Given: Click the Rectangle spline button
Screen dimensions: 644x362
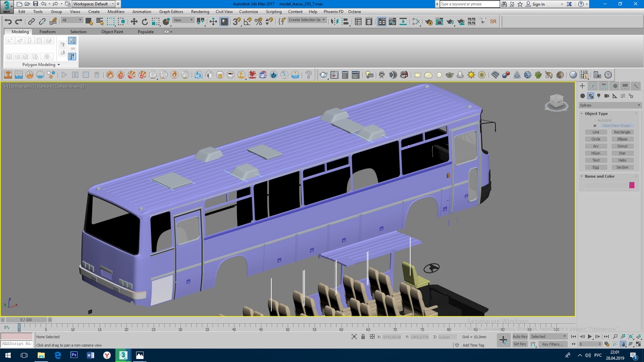Looking at the screenshot, I should click(622, 132).
